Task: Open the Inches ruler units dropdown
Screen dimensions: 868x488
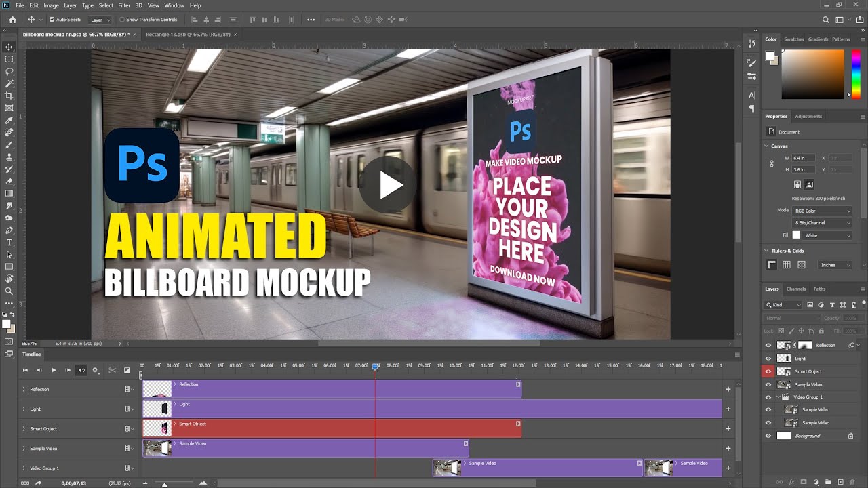Action: click(835, 265)
